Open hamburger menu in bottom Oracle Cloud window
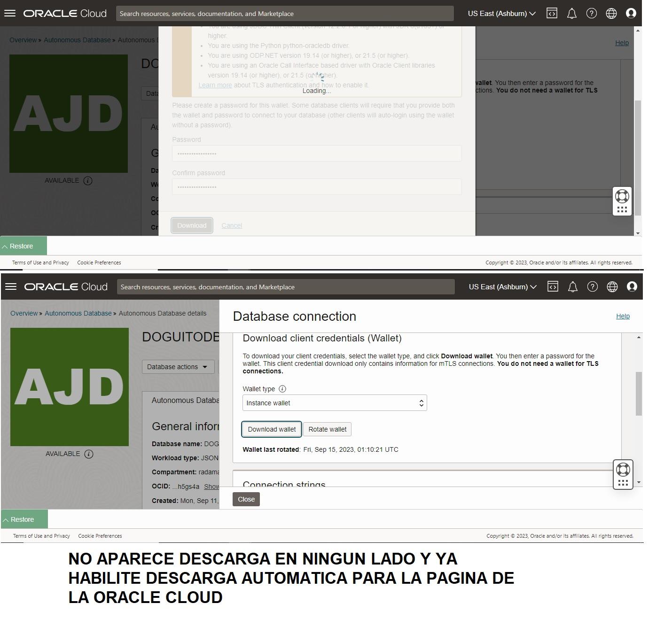The height and width of the screenshot is (634, 672). [x=11, y=286]
